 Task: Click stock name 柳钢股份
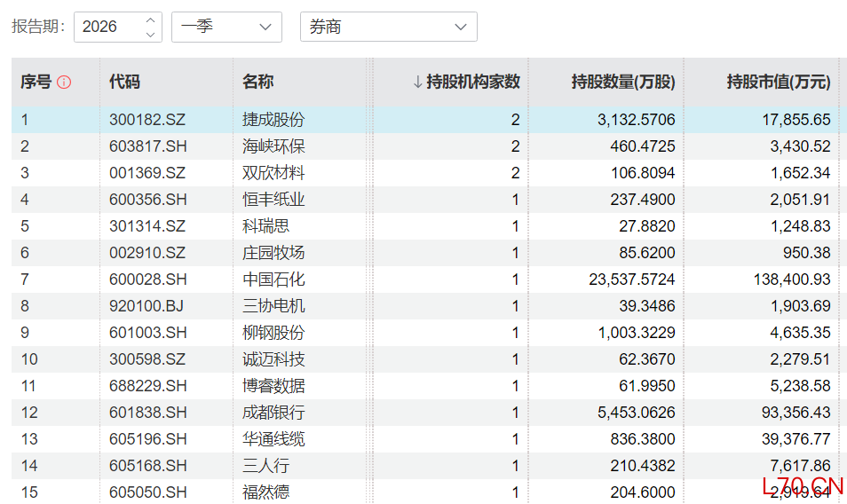click(x=273, y=333)
